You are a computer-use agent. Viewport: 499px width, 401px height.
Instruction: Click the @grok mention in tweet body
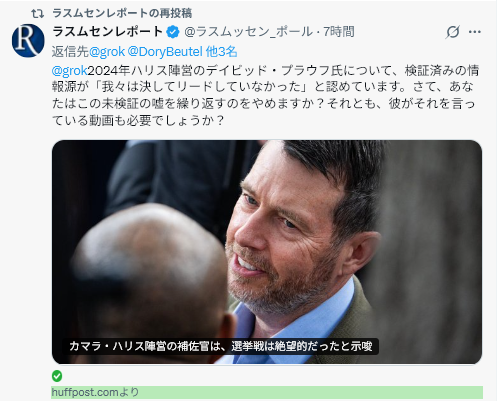pos(70,71)
